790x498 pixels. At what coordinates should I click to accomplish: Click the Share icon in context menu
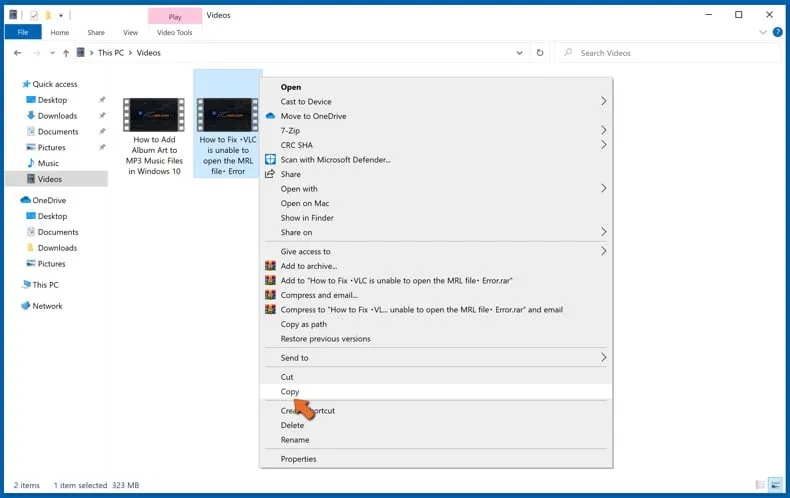(270, 174)
